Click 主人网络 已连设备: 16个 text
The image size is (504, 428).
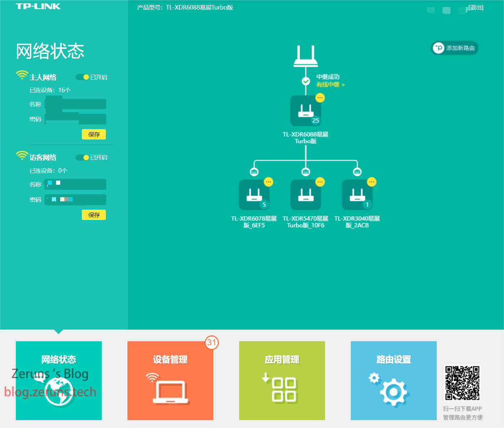tap(50, 90)
